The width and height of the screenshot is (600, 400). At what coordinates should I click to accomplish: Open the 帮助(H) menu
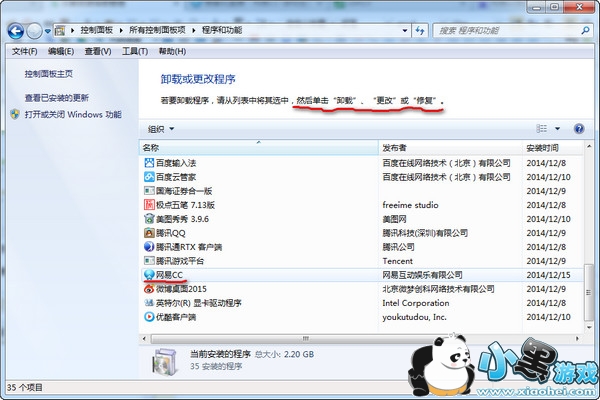(172, 51)
